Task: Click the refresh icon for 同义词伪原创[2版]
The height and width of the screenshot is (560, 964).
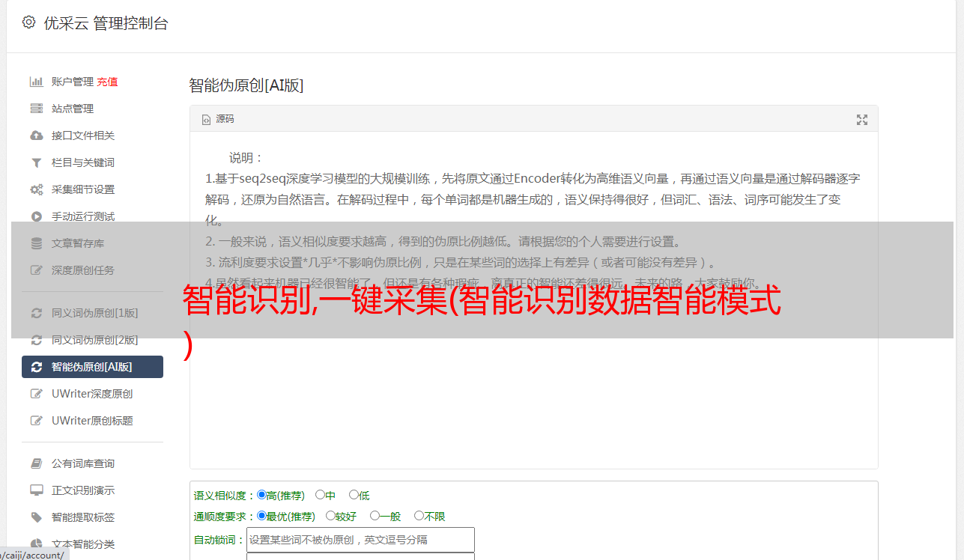Action: tap(36, 340)
